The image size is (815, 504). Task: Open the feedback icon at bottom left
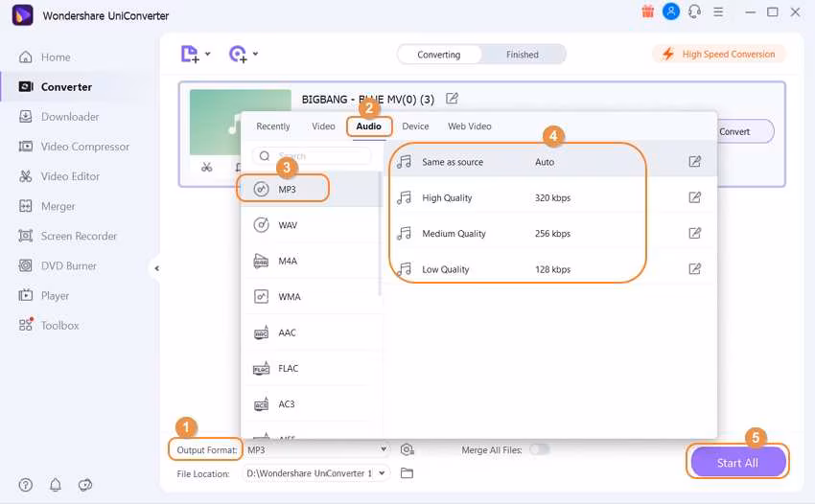(85, 485)
